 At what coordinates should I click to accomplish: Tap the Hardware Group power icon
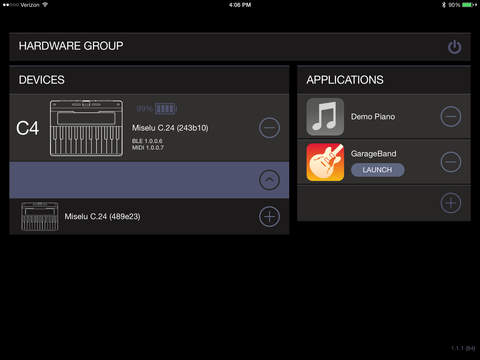click(x=455, y=47)
